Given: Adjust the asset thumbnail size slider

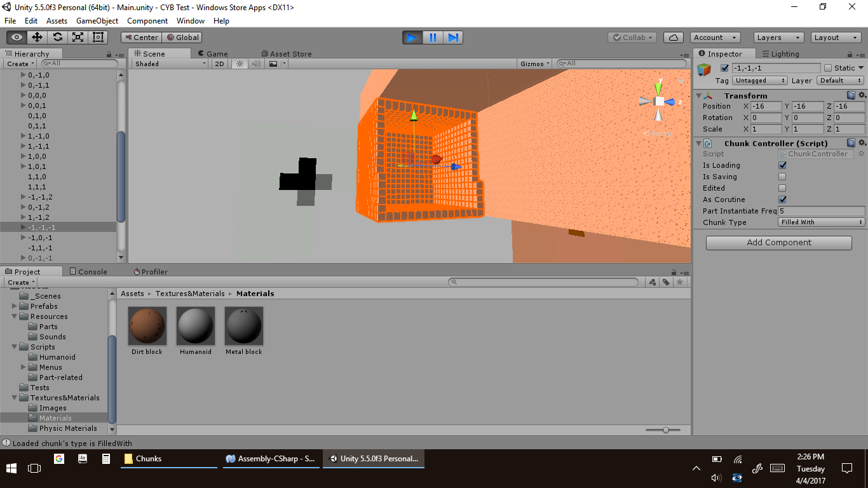Looking at the screenshot, I should (665, 430).
